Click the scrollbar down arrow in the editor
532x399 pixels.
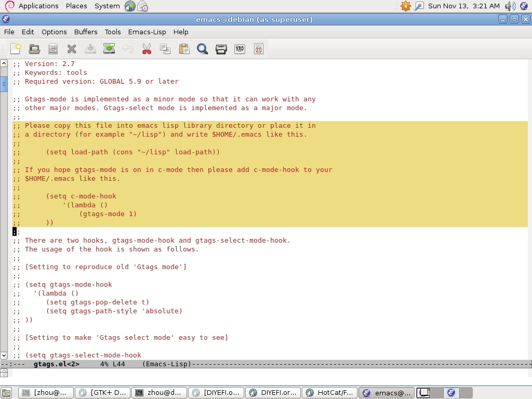[x=4, y=355]
